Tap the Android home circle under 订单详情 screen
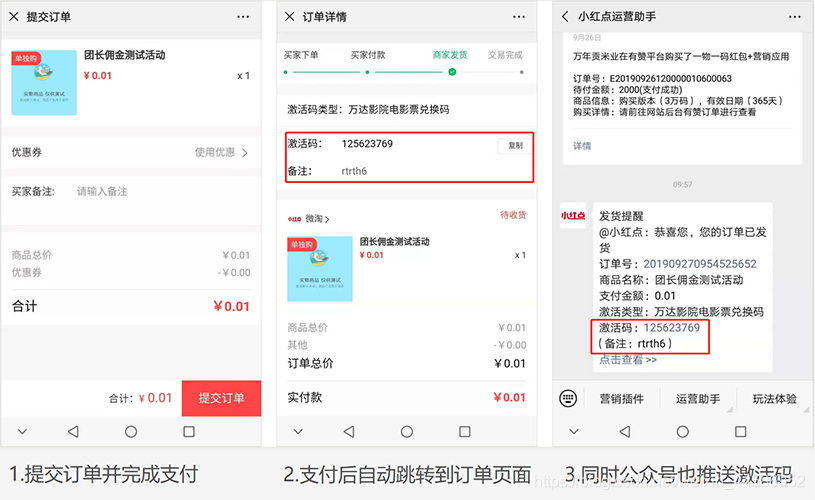Viewport: 815px width, 500px height. [x=407, y=431]
